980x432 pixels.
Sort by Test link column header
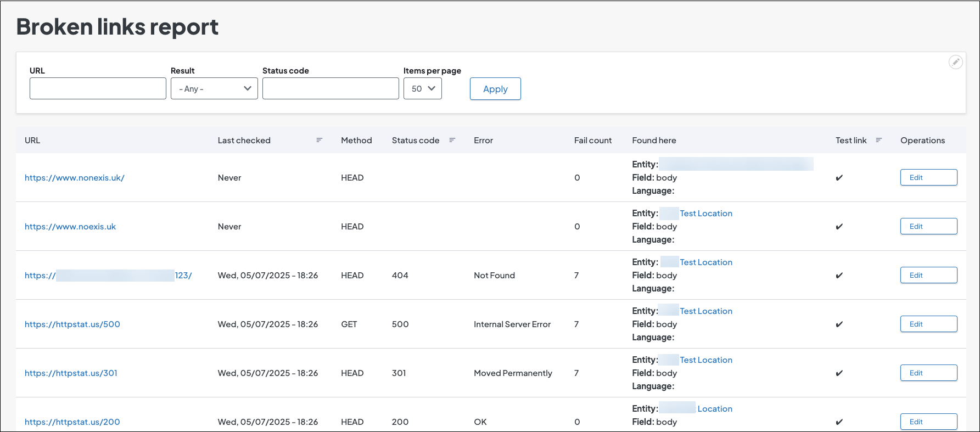(851, 141)
